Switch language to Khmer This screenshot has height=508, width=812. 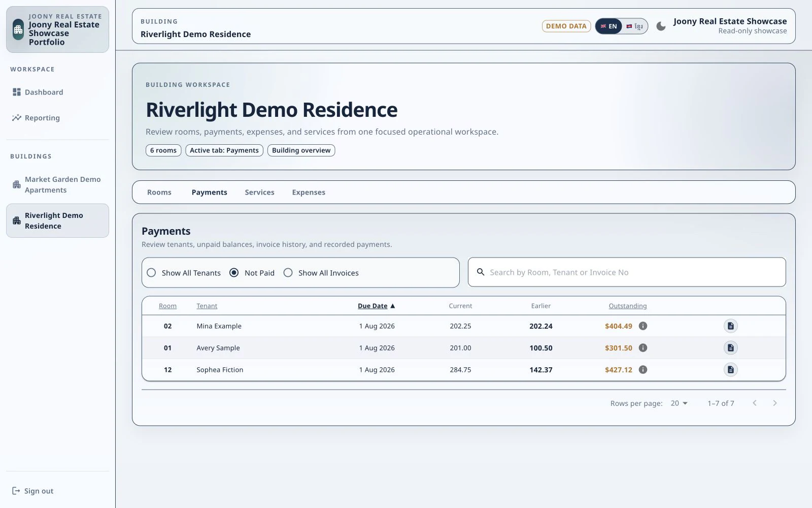pyautogui.click(x=635, y=26)
